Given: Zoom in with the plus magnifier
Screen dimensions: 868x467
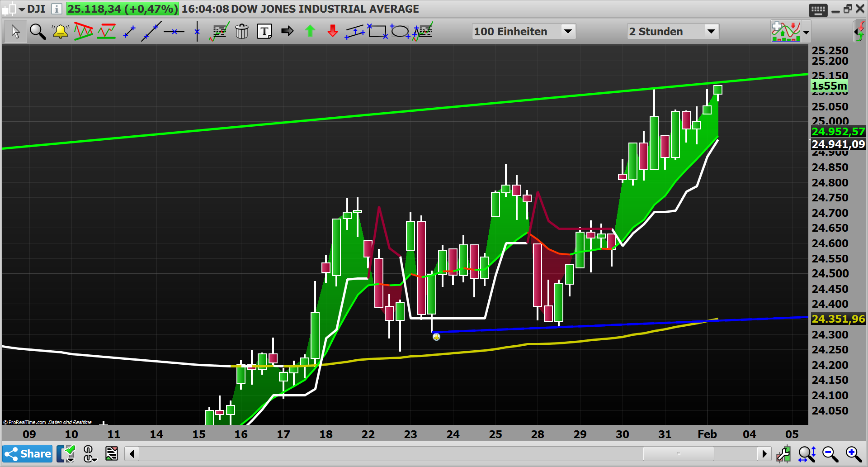Looking at the screenshot, I should (854, 454).
